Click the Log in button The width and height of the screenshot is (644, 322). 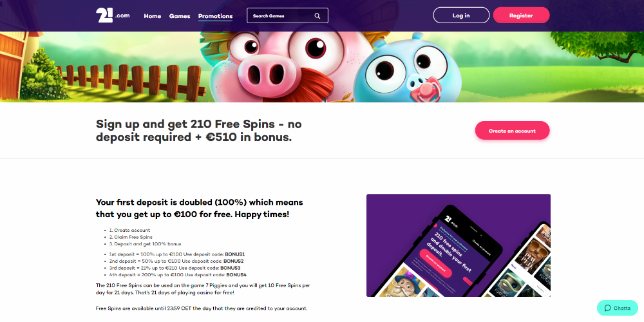click(461, 15)
